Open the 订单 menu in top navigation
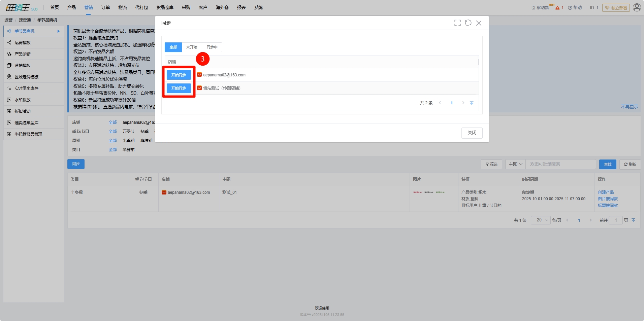The height and width of the screenshot is (321, 644). point(105,7)
